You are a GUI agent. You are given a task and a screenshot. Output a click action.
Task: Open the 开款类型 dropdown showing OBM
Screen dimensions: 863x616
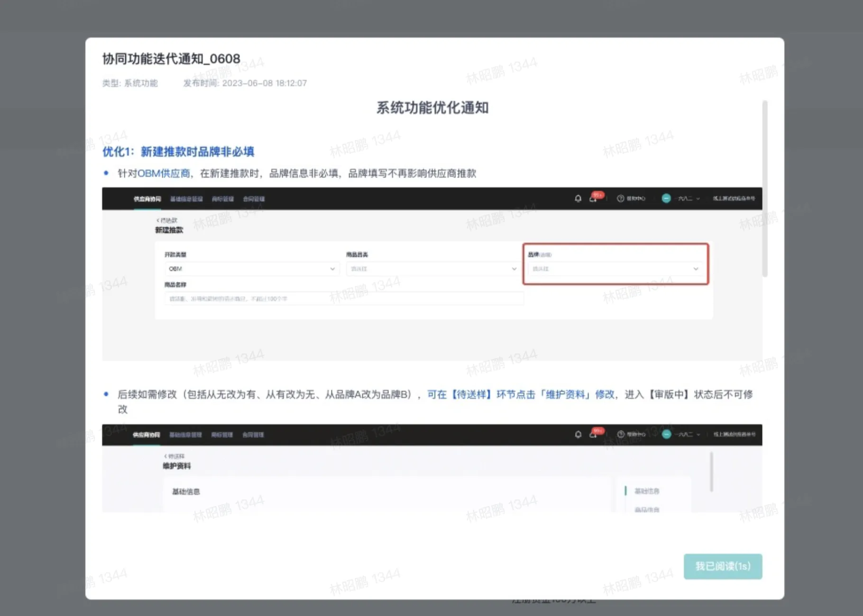click(251, 269)
